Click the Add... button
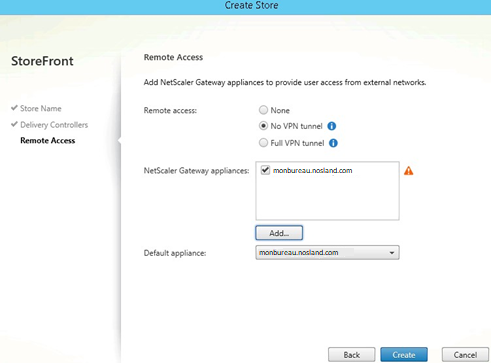This screenshot has width=491, height=363. (x=279, y=233)
